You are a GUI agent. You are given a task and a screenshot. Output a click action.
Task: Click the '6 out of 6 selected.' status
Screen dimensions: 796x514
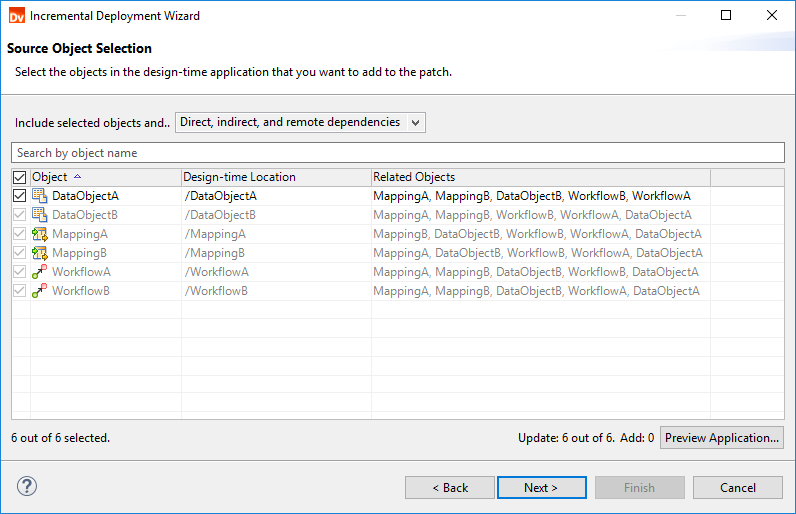[60, 438]
